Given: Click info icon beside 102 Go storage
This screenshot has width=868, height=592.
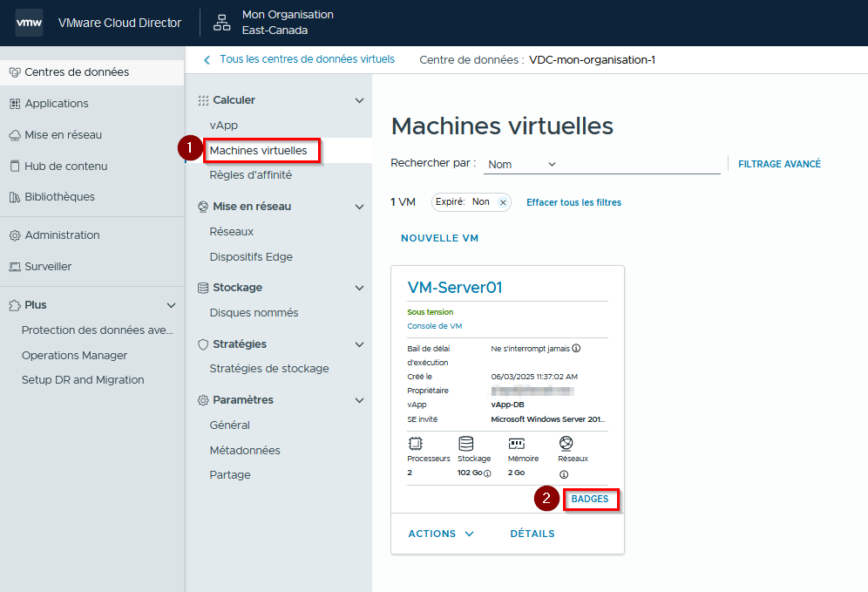Looking at the screenshot, I should pyautogui.click(x=488, y=473).
